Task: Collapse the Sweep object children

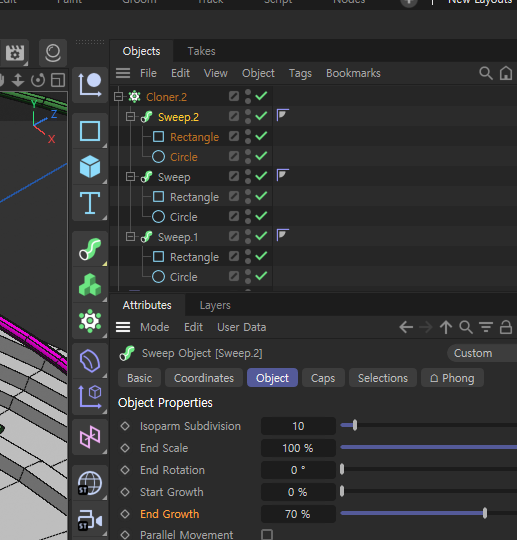Action: click(x=131, y=177)
